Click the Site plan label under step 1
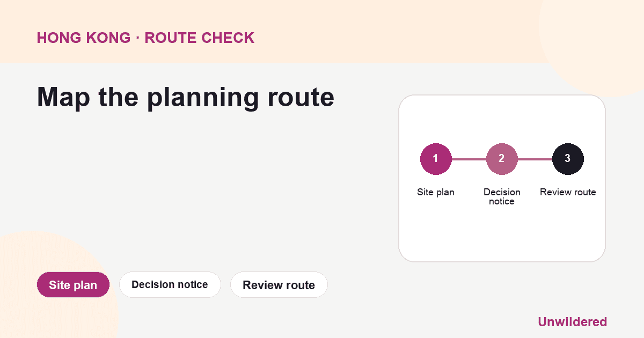 tap(436, 192)
